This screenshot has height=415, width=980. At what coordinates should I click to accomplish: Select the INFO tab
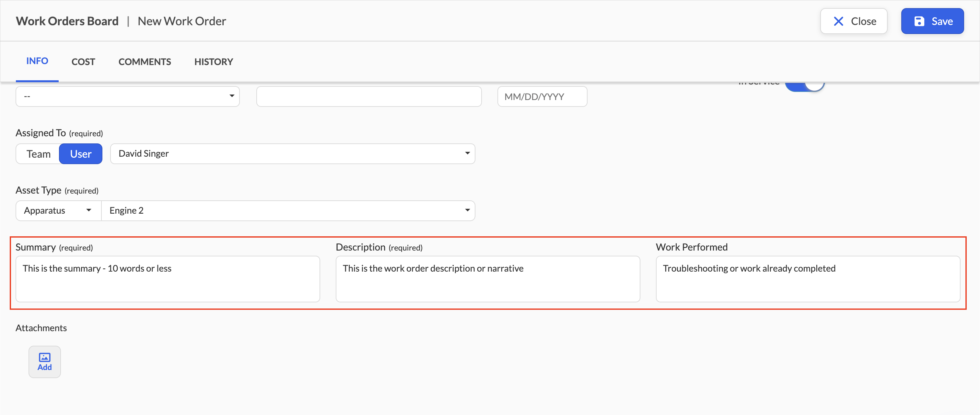point(37,61)
